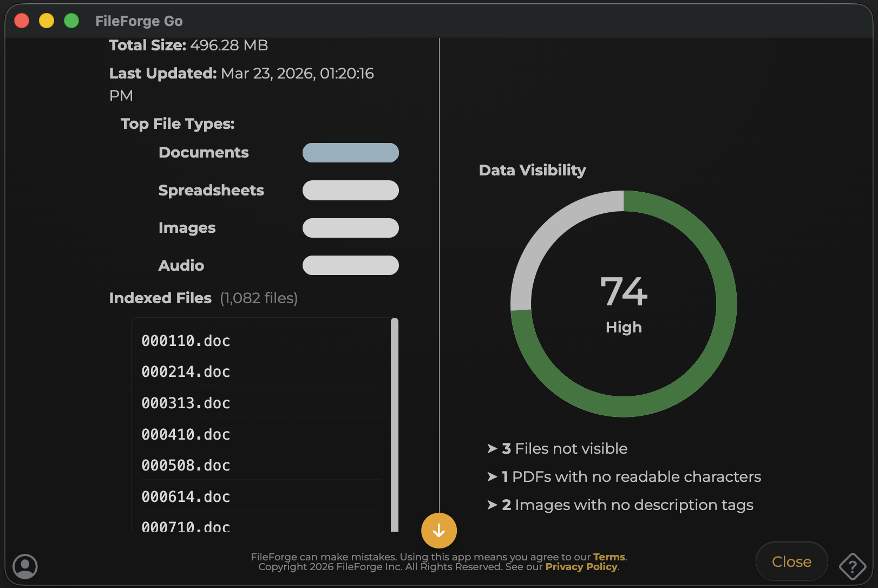
Task: Open the Privacy Policy link
Action: (x=581, y=567)
